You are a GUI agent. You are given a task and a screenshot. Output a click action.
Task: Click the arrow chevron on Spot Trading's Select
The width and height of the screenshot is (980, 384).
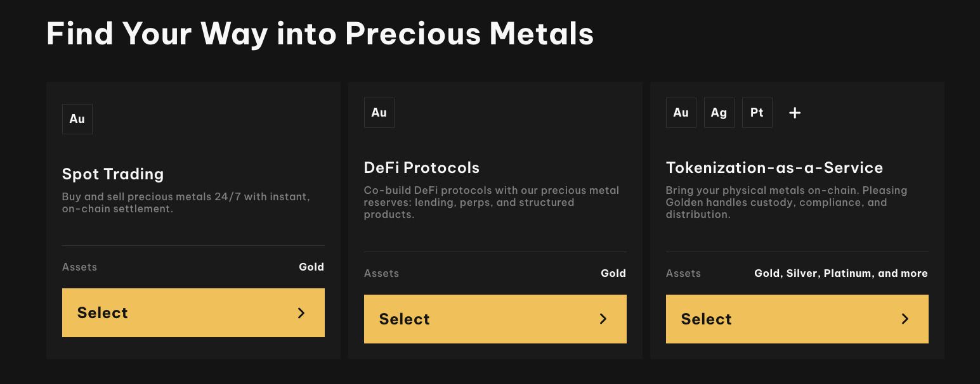(x=302, y=313)
